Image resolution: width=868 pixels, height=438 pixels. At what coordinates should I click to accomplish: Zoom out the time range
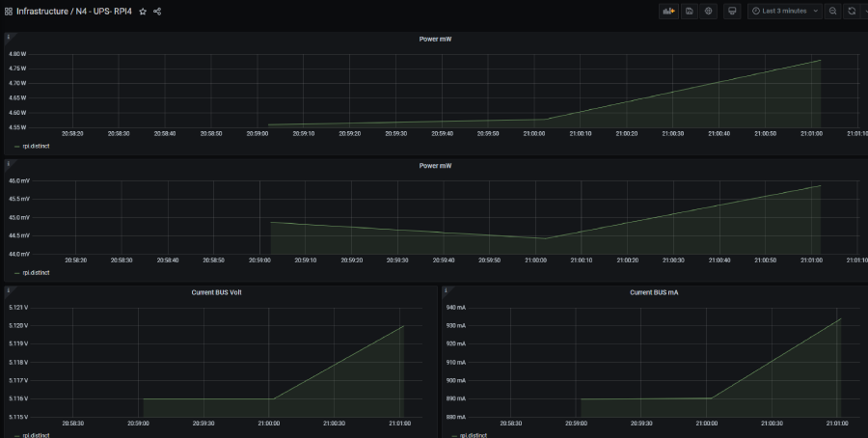[x=833, y=11]
